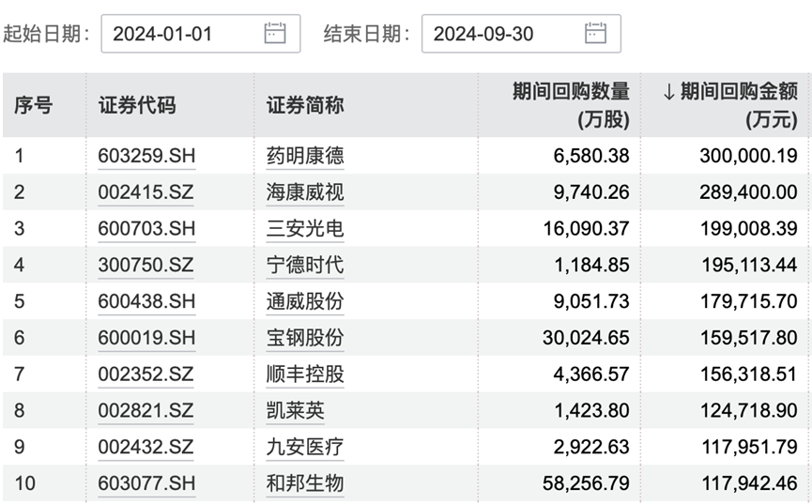Select the quantity cell 2,922.63

591,447
